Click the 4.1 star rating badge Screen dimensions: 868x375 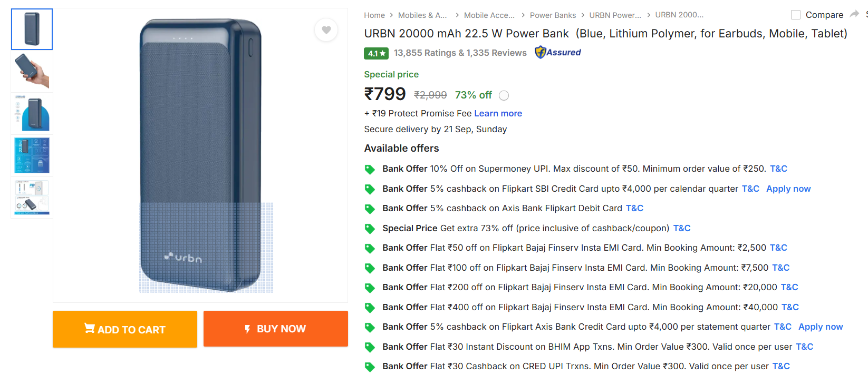[376, 53]
